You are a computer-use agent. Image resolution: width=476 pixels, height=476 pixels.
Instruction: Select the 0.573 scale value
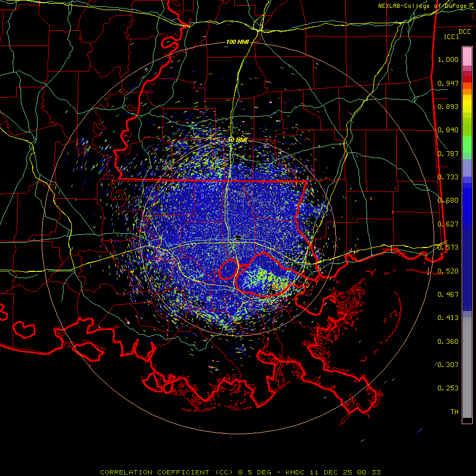tap(448, 248)
